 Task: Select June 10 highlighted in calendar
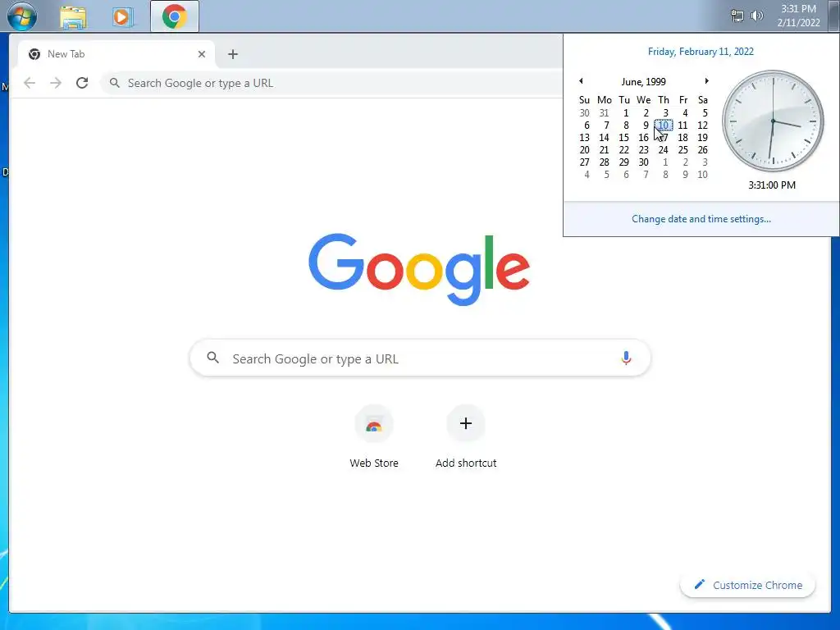coord(663,126)
